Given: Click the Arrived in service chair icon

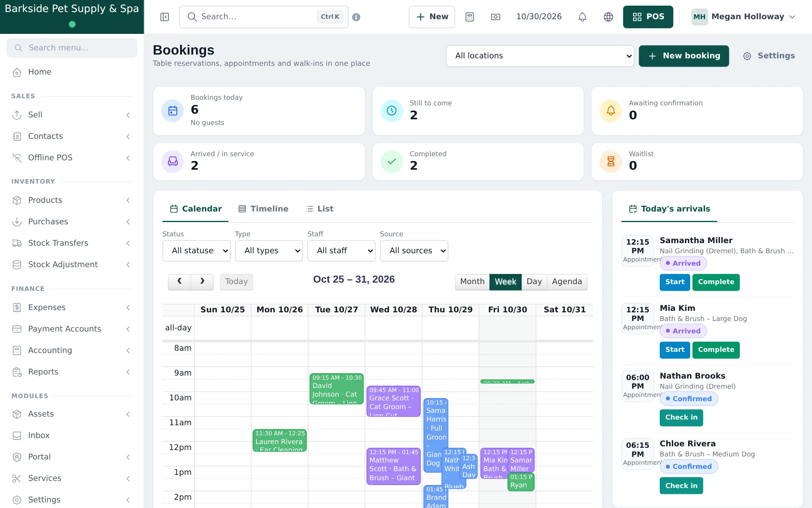Looking at the screenshot, I should [x=173, y=161].
